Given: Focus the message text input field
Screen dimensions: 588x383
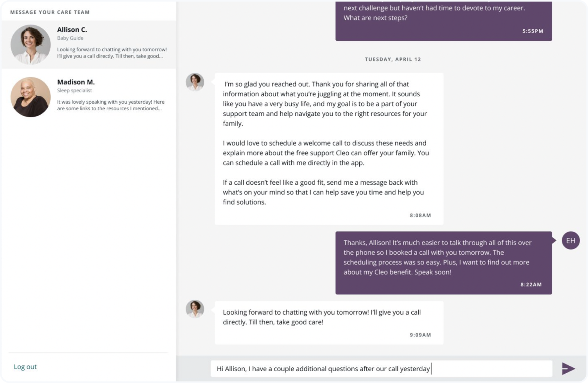Looking at the screenshot, I should pyautogui.click(x=381, y=369).
